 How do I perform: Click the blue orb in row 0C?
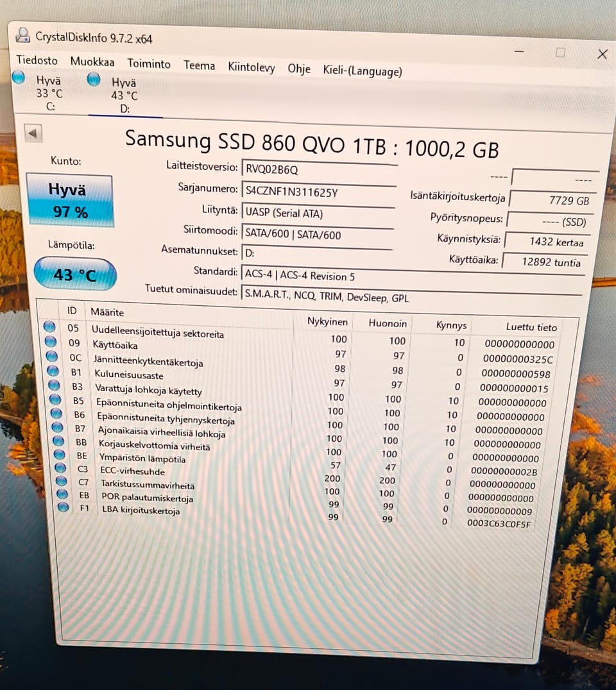click(51, 356)
